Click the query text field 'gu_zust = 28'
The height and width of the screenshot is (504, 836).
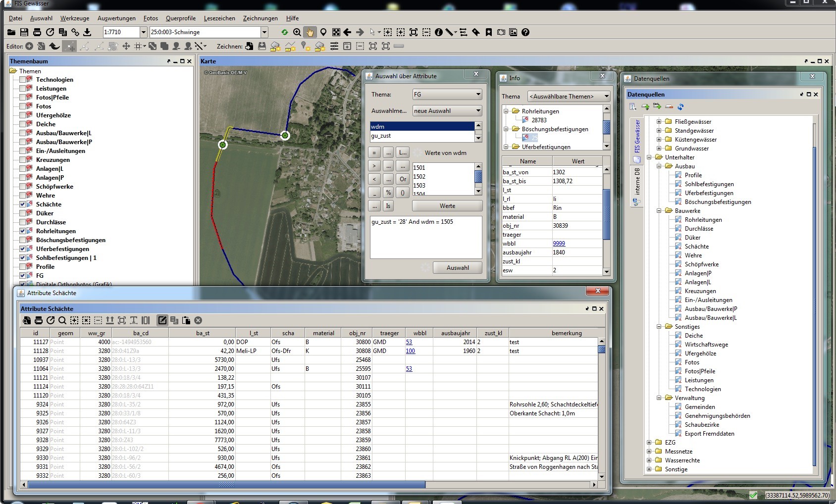426,237
